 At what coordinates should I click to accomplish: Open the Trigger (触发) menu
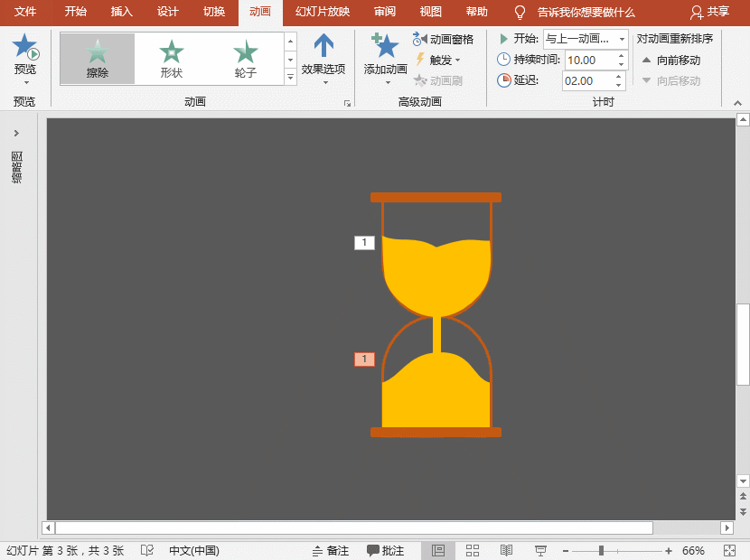[x=438, y=60]
